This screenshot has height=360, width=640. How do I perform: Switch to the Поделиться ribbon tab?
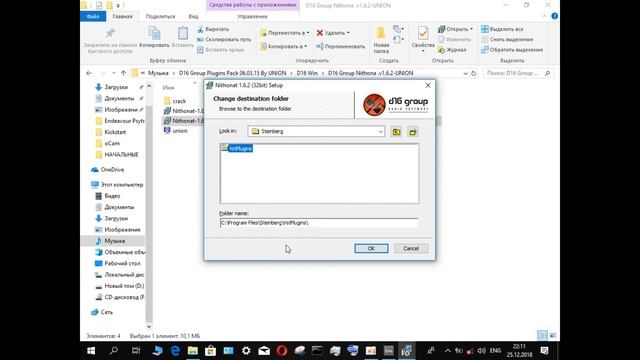[160, 16]
